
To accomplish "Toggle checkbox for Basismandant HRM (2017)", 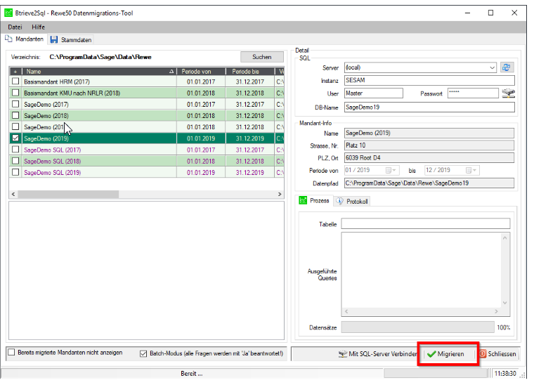I will tap(15, 81).
